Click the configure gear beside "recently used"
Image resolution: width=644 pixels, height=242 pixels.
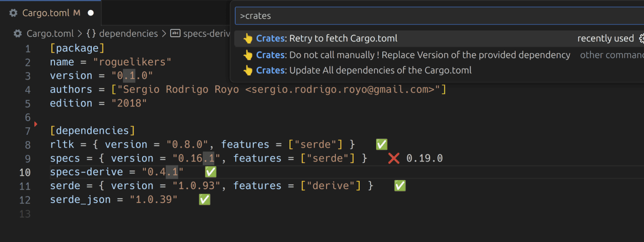point(641,38)
